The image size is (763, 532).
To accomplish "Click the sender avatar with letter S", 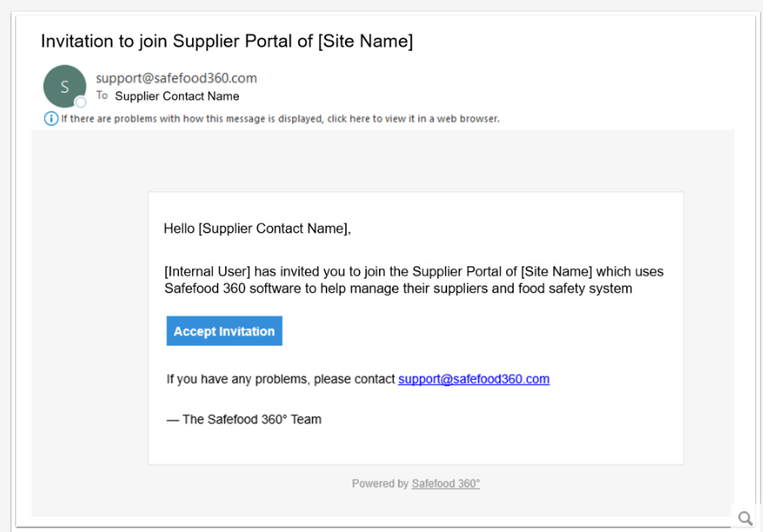I will (x=64, y=85).
